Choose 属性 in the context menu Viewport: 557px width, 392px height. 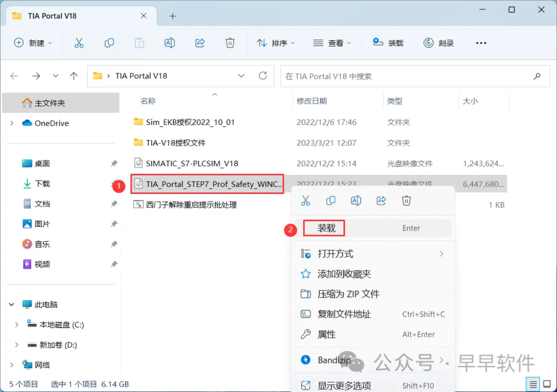pos(373,334)
